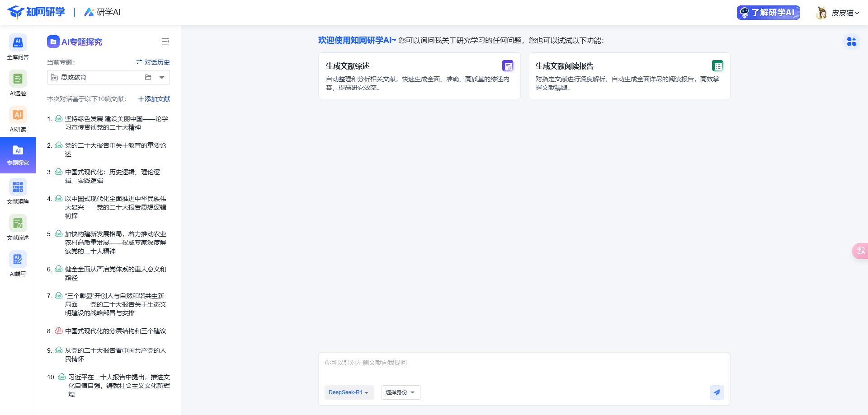The height and width of the screenshot is (415, 868).
Task: Click the pink translate floating icon
Action: [860, 251]
